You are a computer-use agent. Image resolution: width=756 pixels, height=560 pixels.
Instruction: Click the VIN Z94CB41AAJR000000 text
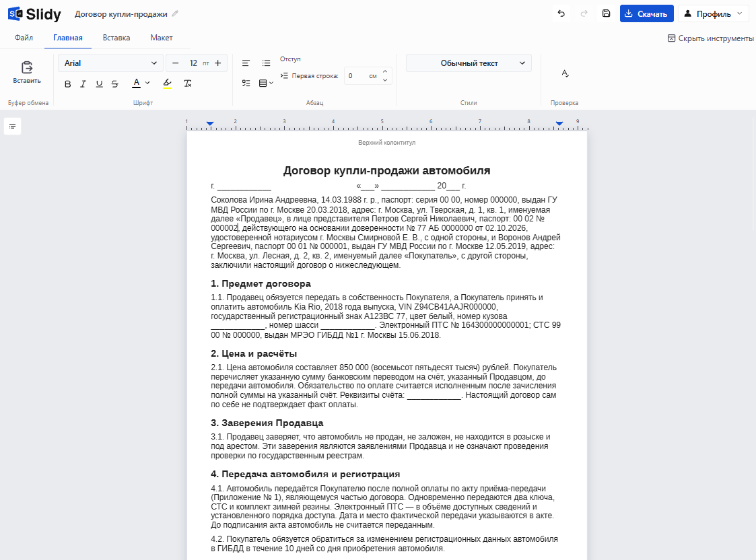pyautogui.click(x=448, y=307)
